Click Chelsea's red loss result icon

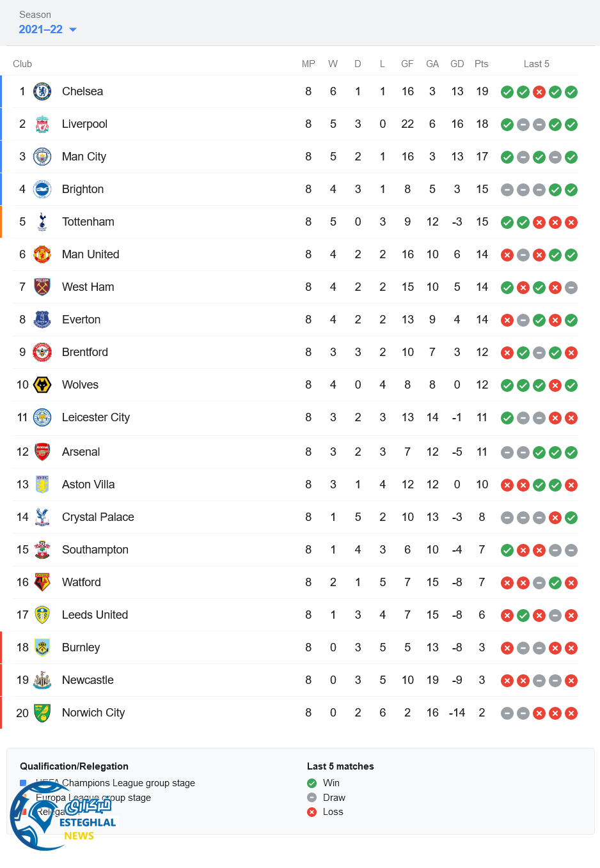pyautogui.click(x=539, y=92)
